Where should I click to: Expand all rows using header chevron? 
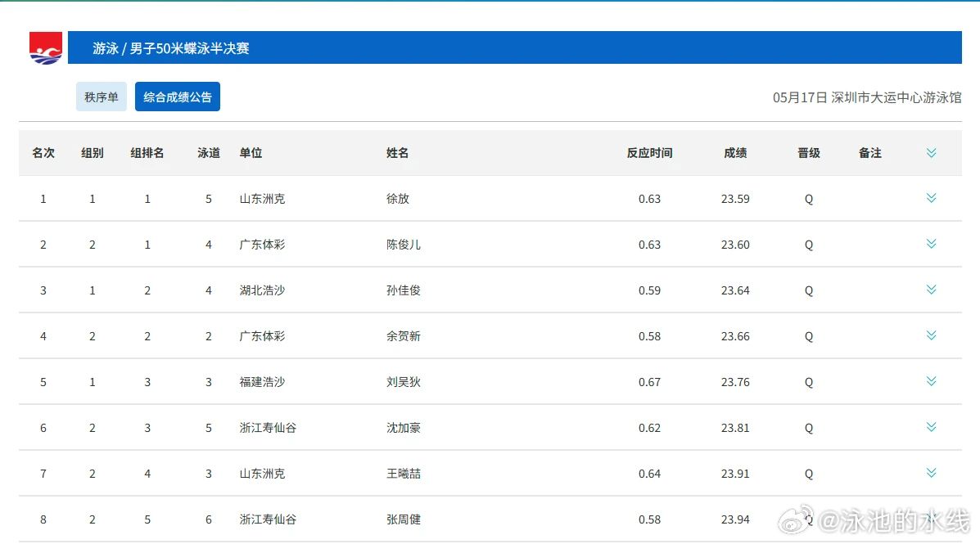point(931,153)
